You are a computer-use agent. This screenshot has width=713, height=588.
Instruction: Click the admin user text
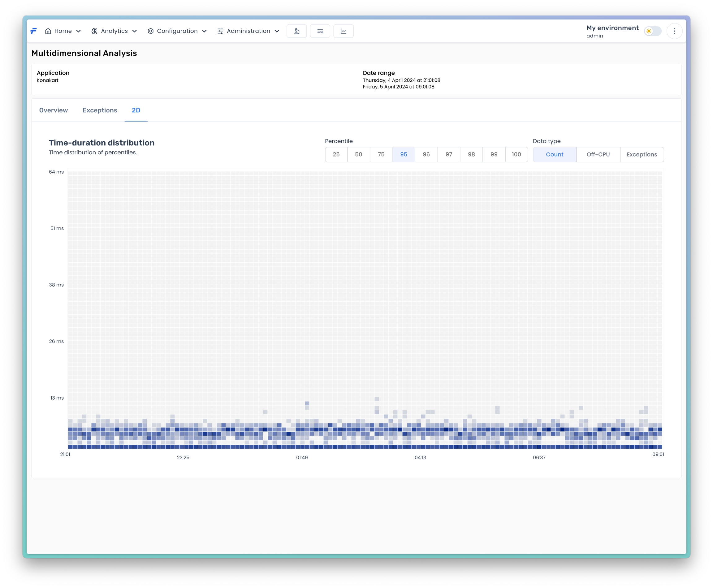595,36
